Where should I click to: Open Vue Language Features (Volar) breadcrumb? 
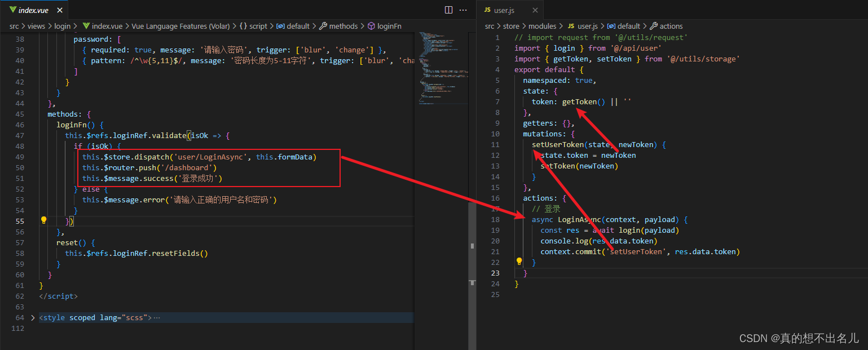tap(179, 26)
